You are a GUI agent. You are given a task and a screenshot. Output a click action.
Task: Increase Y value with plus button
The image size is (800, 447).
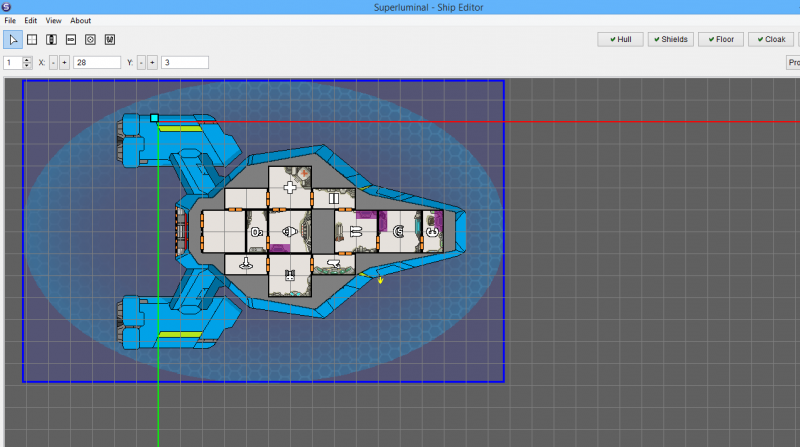(x=152, y=63)
